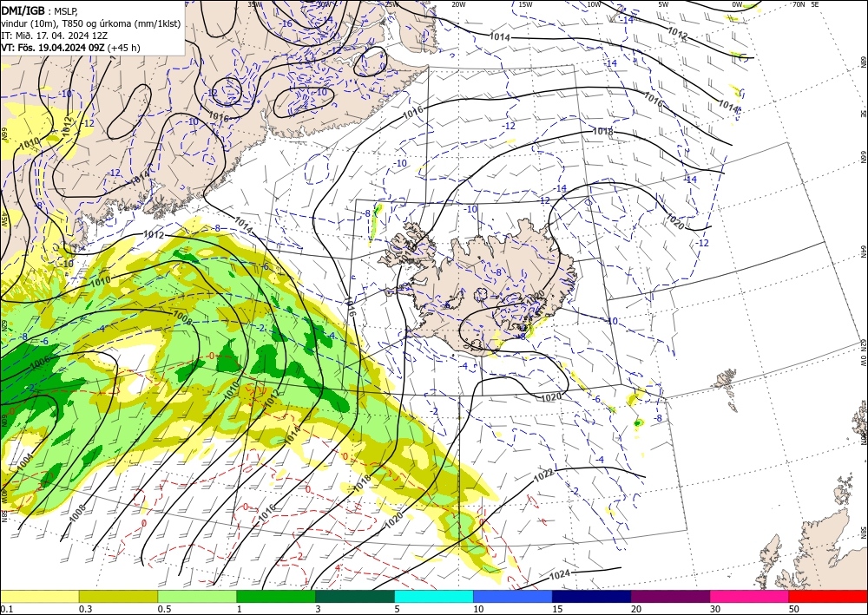Image resolution: width=868 pixels, height=615 pixels.
Task: Select the pink 30–50 legend swatch
Action: pyautogui.click(x=750, y=596)
